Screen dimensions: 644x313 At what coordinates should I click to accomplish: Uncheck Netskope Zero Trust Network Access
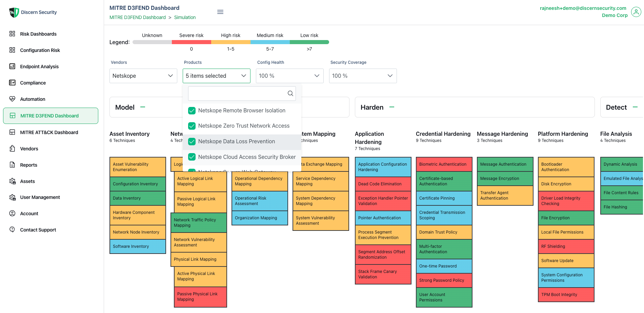(192, 126)
